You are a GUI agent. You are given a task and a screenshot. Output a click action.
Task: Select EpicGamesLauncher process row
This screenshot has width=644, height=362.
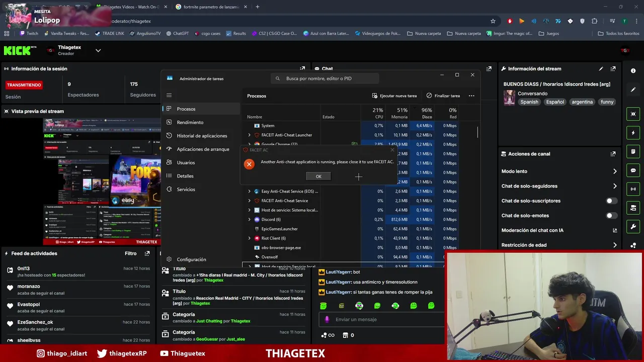351,229
